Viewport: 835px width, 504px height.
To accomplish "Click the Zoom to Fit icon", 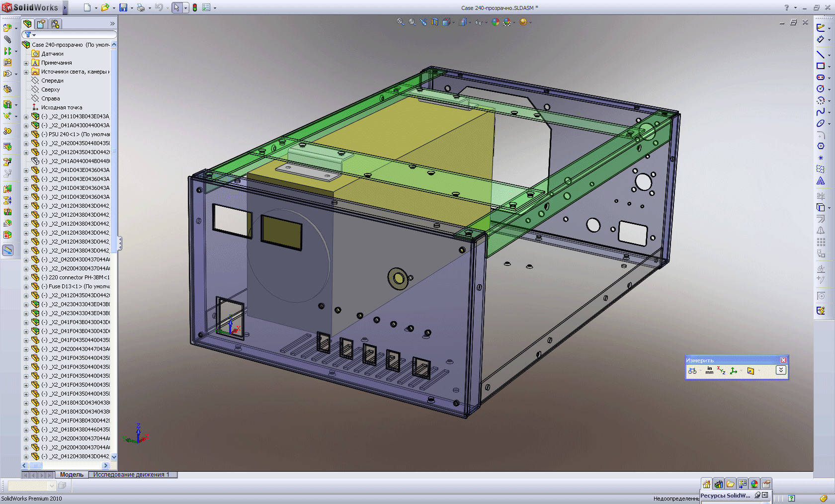I will tap(401, 22).
